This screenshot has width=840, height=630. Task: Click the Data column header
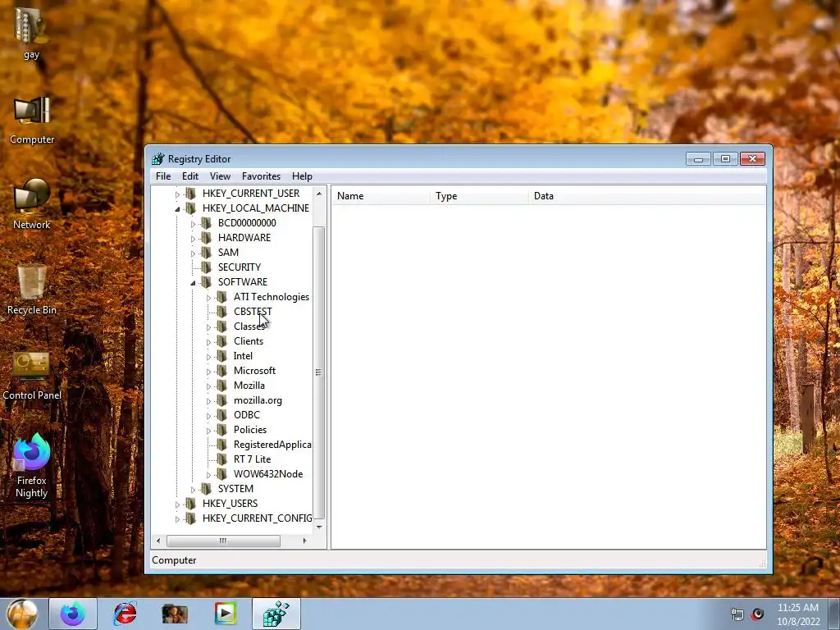(x=647, y=196)
